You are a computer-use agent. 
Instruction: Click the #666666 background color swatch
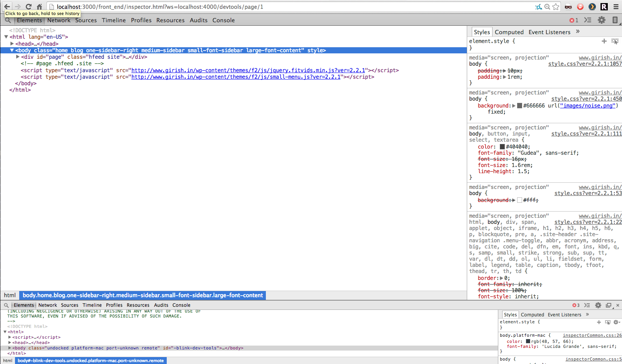tap(519, 106)
